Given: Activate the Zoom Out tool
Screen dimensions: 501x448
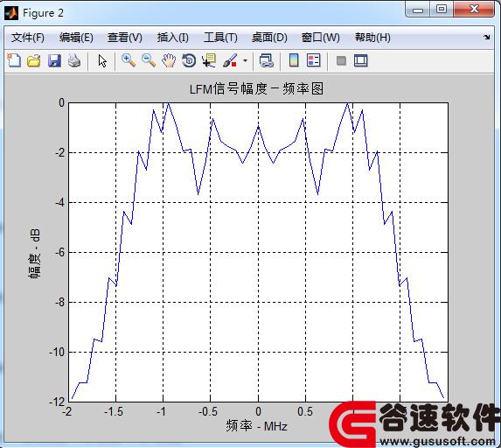Looking at the screenshot, I should click(x=149, y=60).
